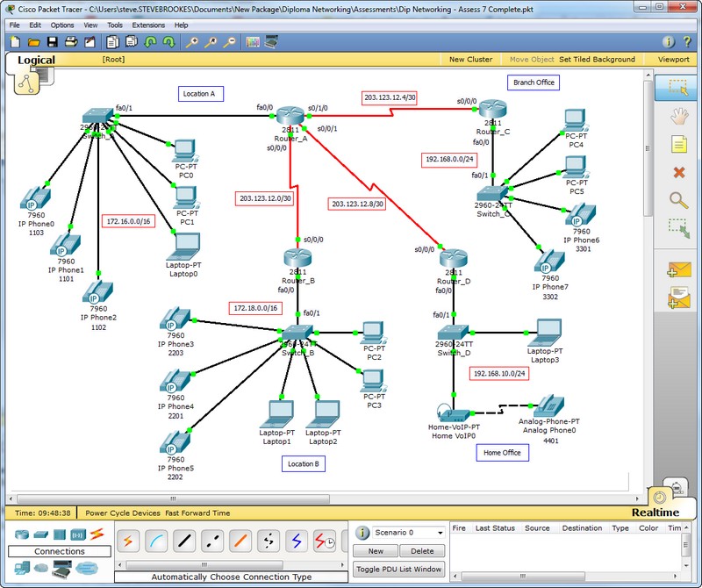The image size is (702, 588).
Task: Choose the Select tool in sidebar
Action: [678, 88]
